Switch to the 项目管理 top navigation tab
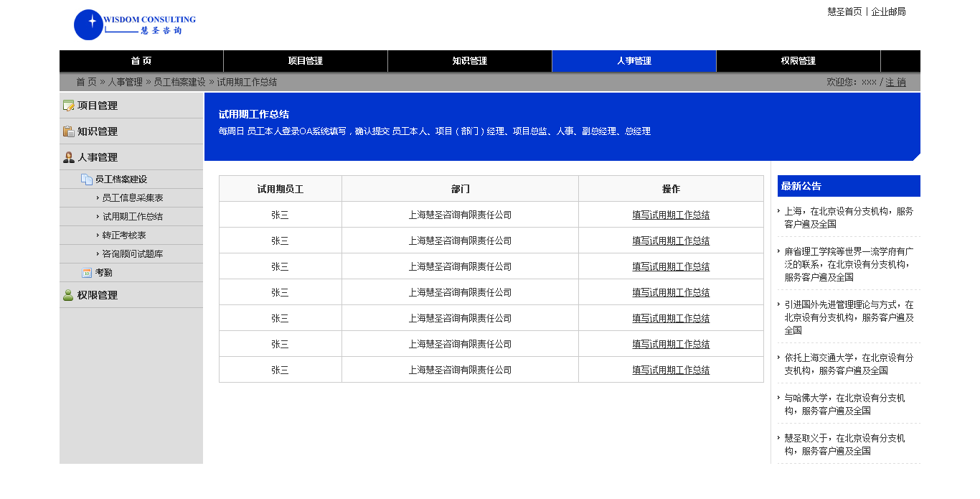The height and width of the screenshot is (499, 980). click(305, 61)
